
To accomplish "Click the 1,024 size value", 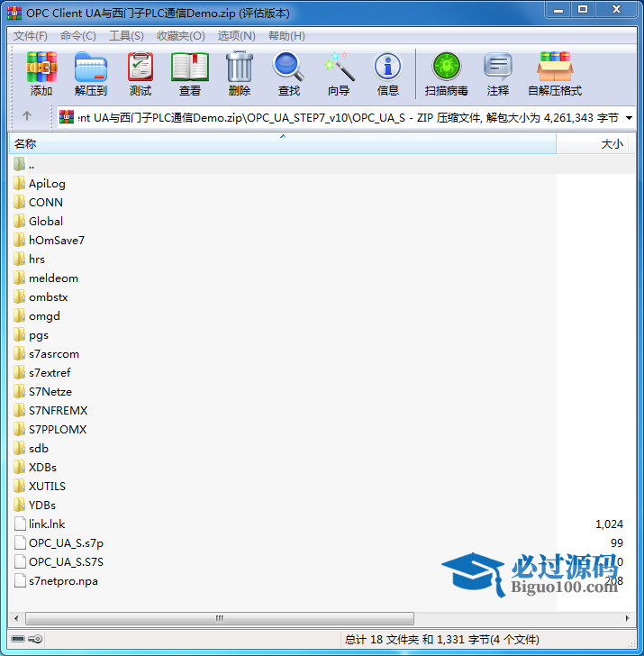I will point(609,524).
